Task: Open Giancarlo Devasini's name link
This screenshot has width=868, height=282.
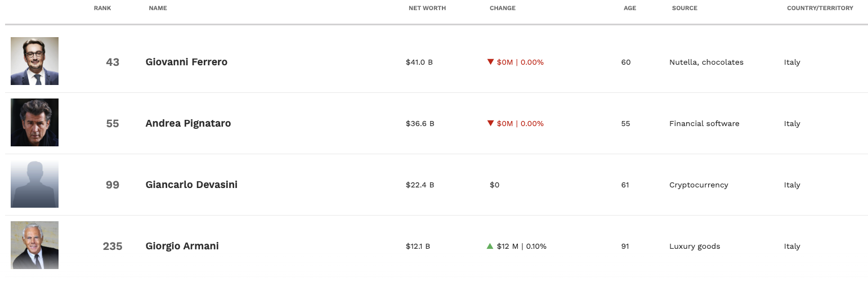Action: click(x=191, y=185)
